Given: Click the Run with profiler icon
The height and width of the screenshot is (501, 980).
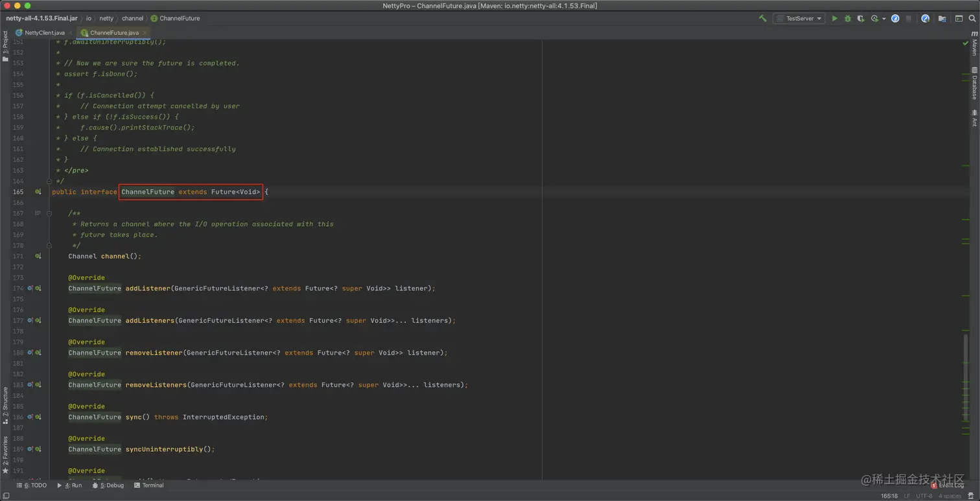Looking at the screenshot, I should (x=875, y=19).
